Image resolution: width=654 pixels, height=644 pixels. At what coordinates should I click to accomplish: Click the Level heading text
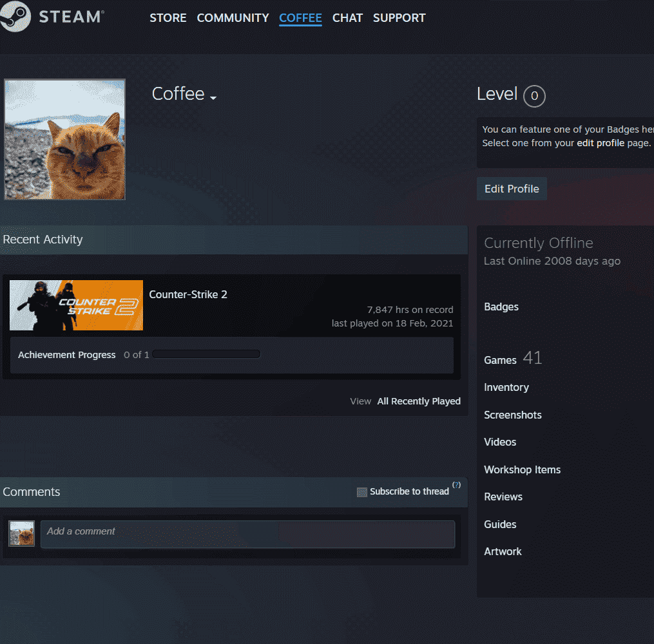point(497,94)
